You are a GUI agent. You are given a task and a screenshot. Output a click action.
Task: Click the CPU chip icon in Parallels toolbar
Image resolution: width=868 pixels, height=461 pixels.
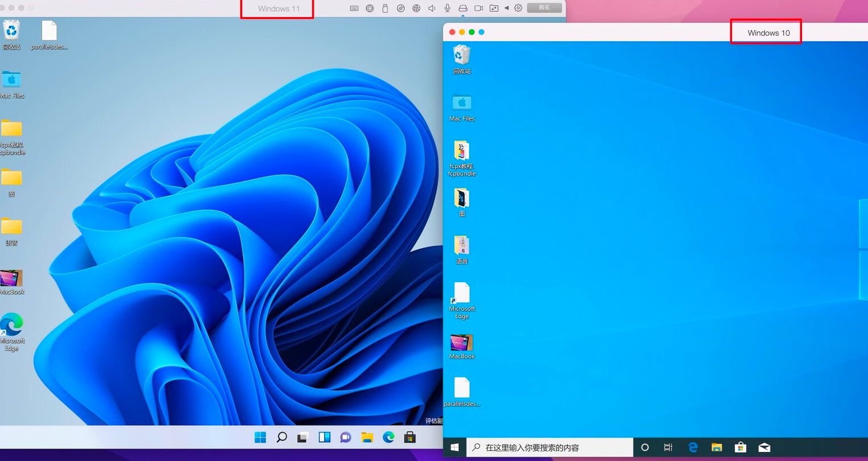pyautogui.click(x=370, y=8)
